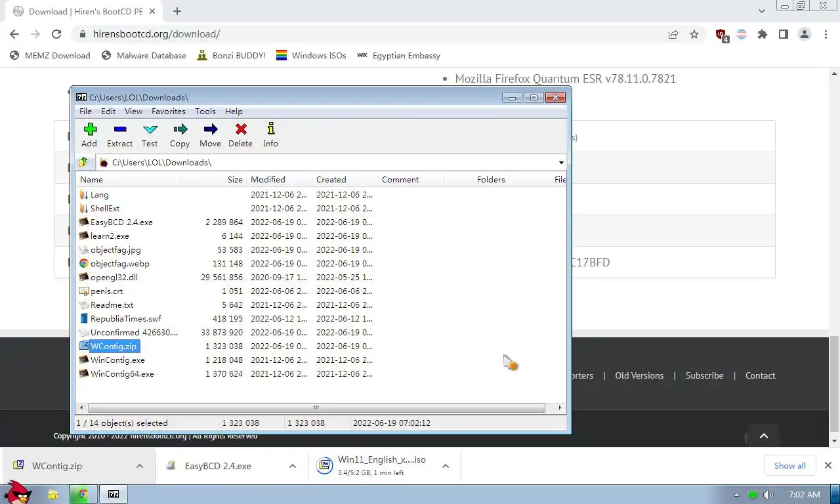Bookmark this page with the star icon
The width and height of the screenshot is (840, 504).
tap(694, 34)
